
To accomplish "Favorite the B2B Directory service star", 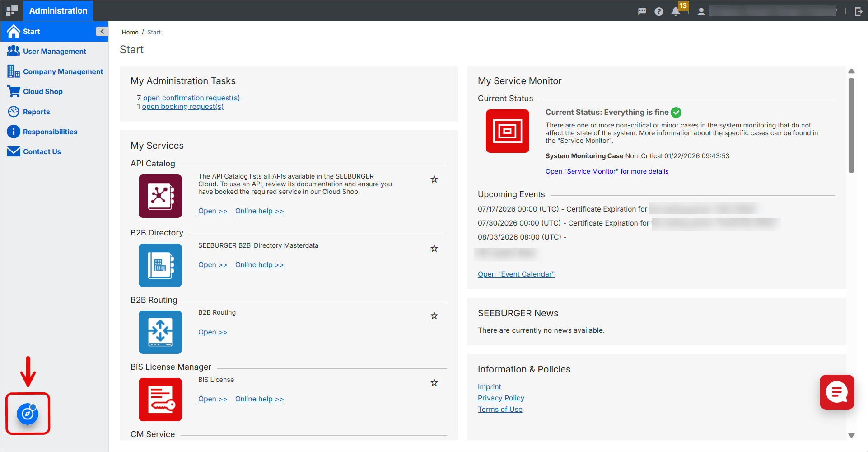I will [x=434, y=249].
